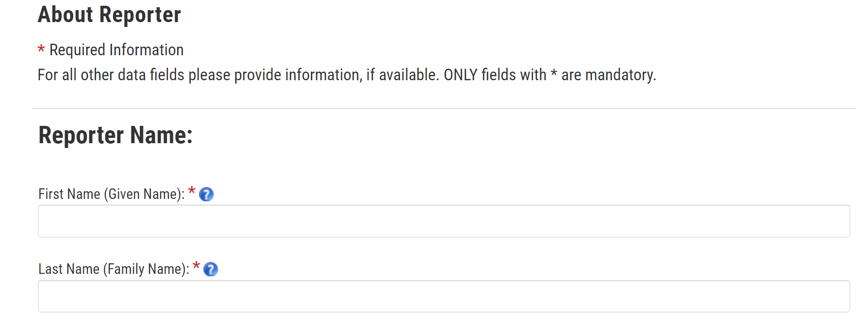Image resolution: width=868 pixels, height=332 pixels.
Task: Click "For all other data fields" text
Action: [x=111, y=75]
